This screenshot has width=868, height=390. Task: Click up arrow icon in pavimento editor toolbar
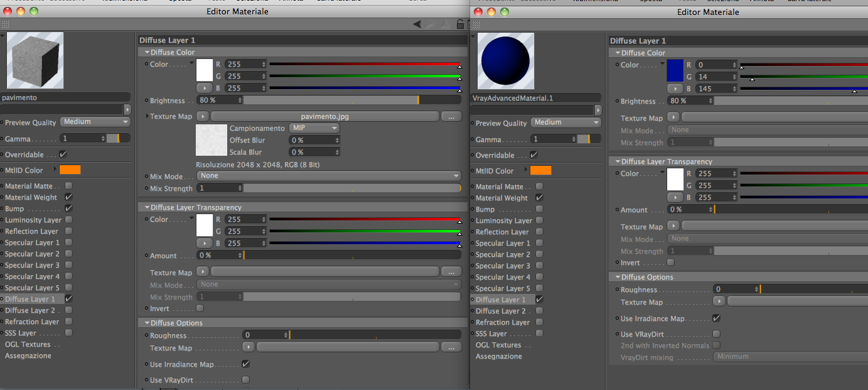444,24
